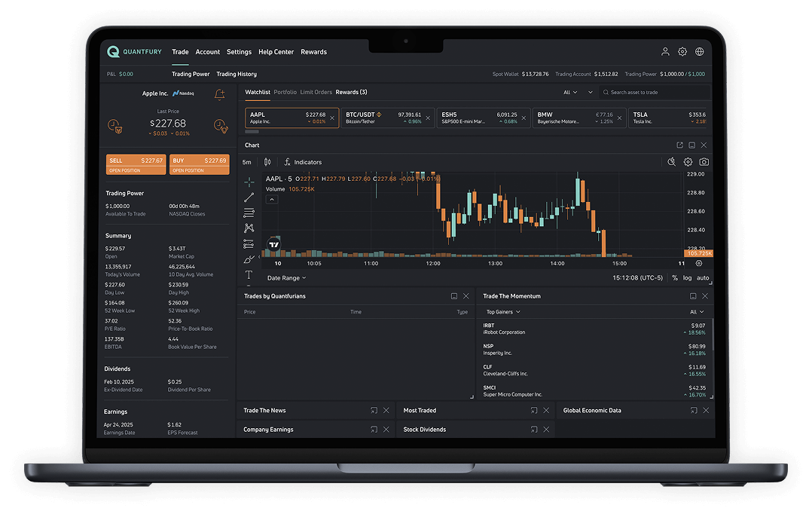Toggle percent scale on chart
Viewport: 812px width, 511px height.
point(675,278)
